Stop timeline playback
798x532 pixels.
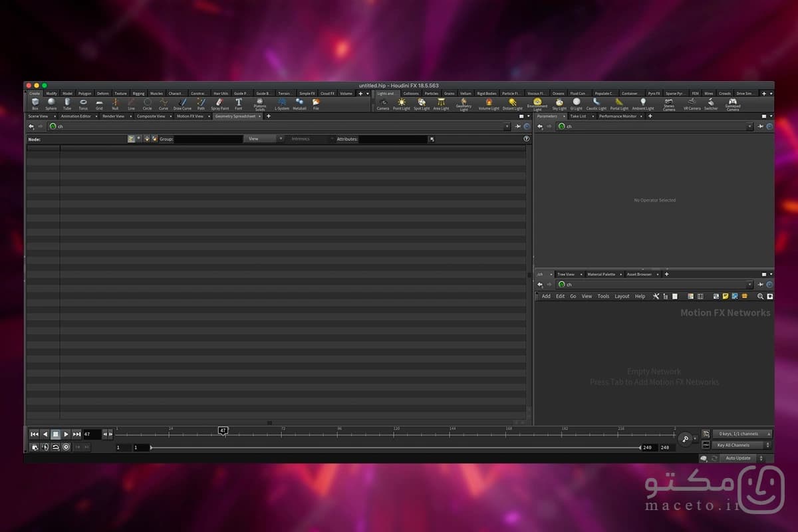(55, 434)
